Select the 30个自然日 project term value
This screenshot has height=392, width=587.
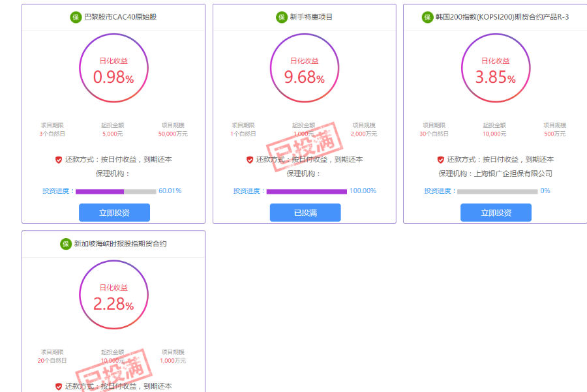(434, 134)
